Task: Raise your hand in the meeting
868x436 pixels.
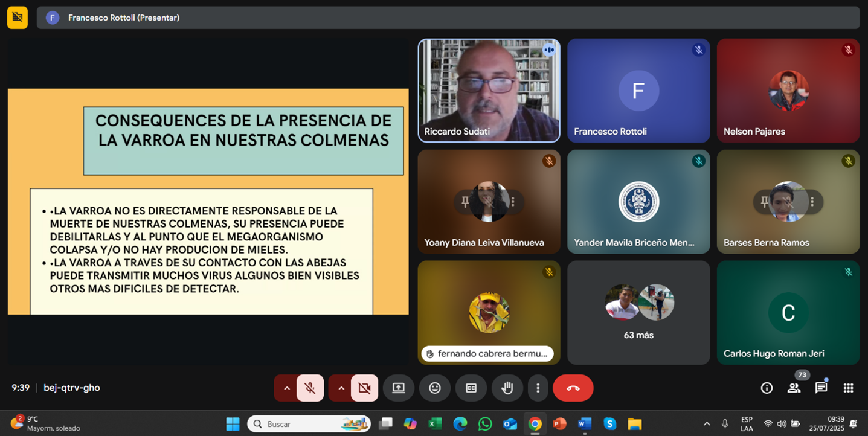Action: (x=507, y=388)
